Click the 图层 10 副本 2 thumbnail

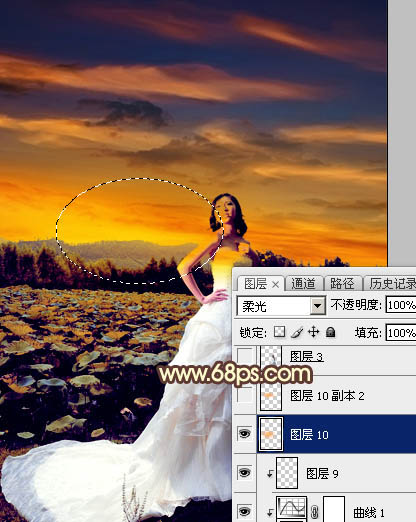pyautogui.click(x=271, y=396)
